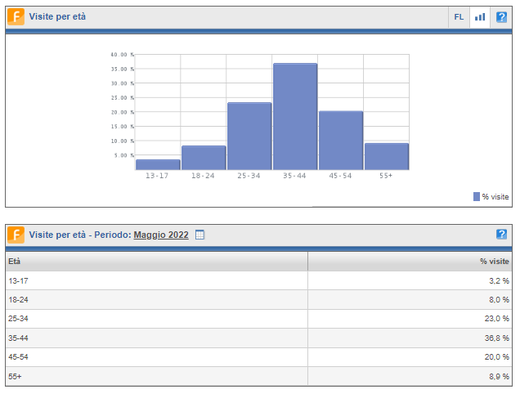Click the 55+ table row
520x394 pixels.
pyautogui.click(x=259, y=376)
